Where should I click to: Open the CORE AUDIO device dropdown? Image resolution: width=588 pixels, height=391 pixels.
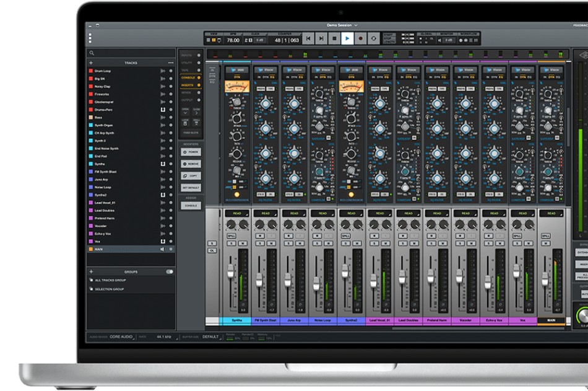[121, 337]
